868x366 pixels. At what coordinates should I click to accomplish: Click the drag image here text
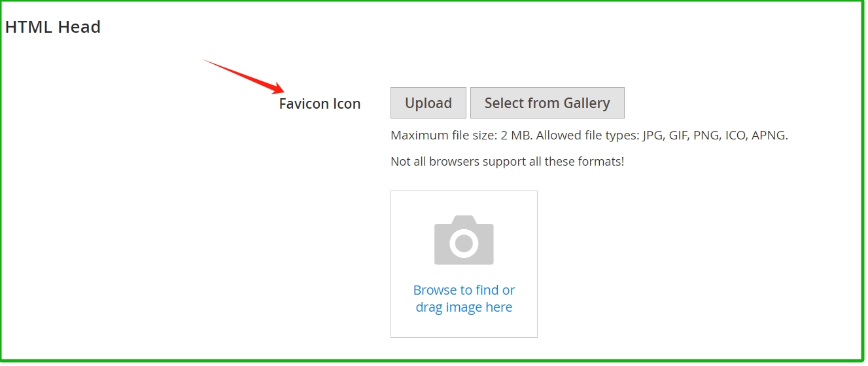[464, 307]
